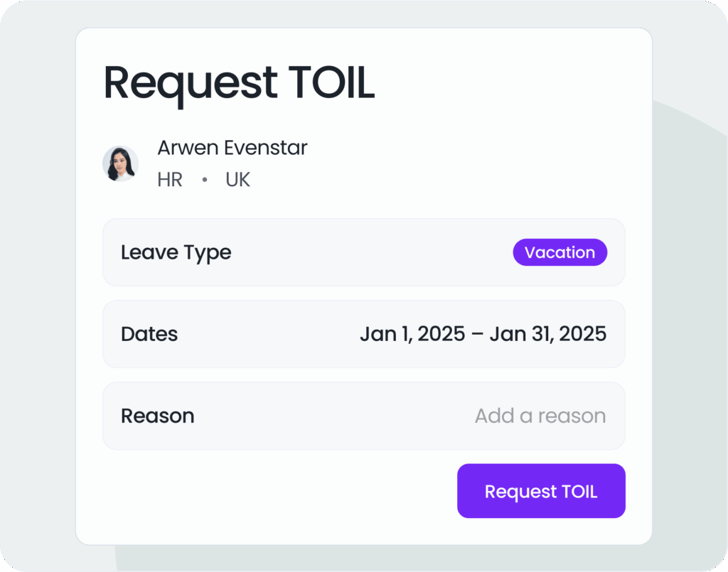Change the Vacation pill to another leave type
This screenshot has height=572, width=728.
point(560,252)
